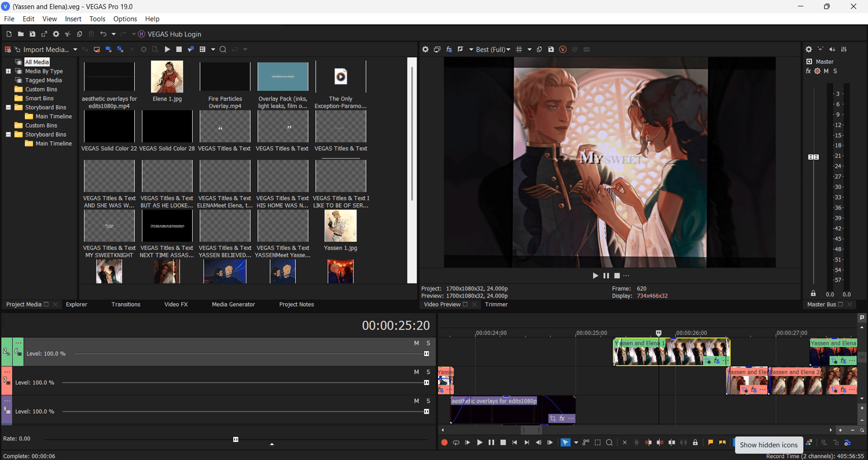Screen dimensions: 868x460
Task: Mute track 8 with its M button
Action: click(416, 401)
